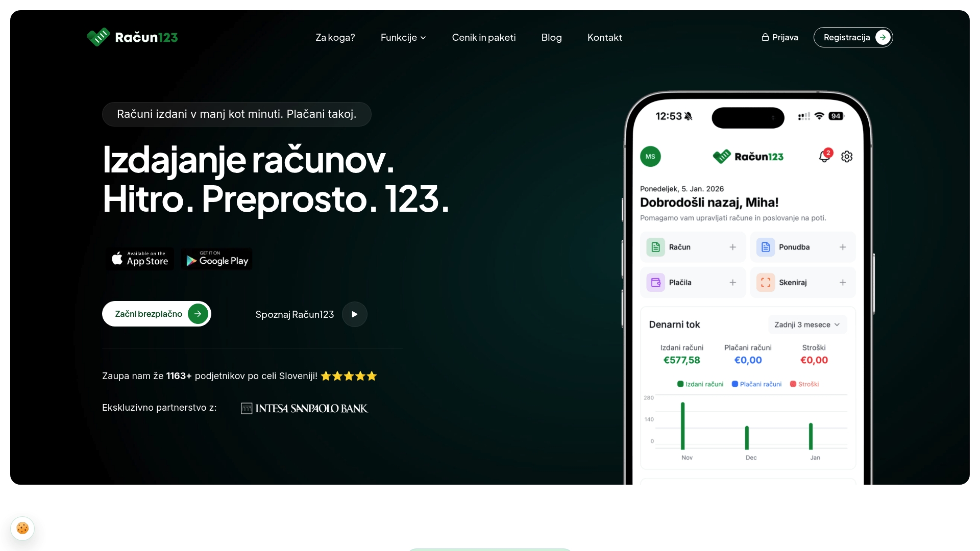Click the Dobrodošli nazaj, Miha! heading
Screen dimensions: 980x551
click(x=709, y=203)
